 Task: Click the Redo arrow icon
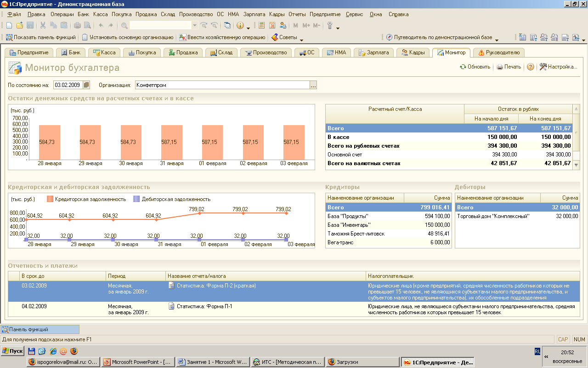(x=111, y=25)
